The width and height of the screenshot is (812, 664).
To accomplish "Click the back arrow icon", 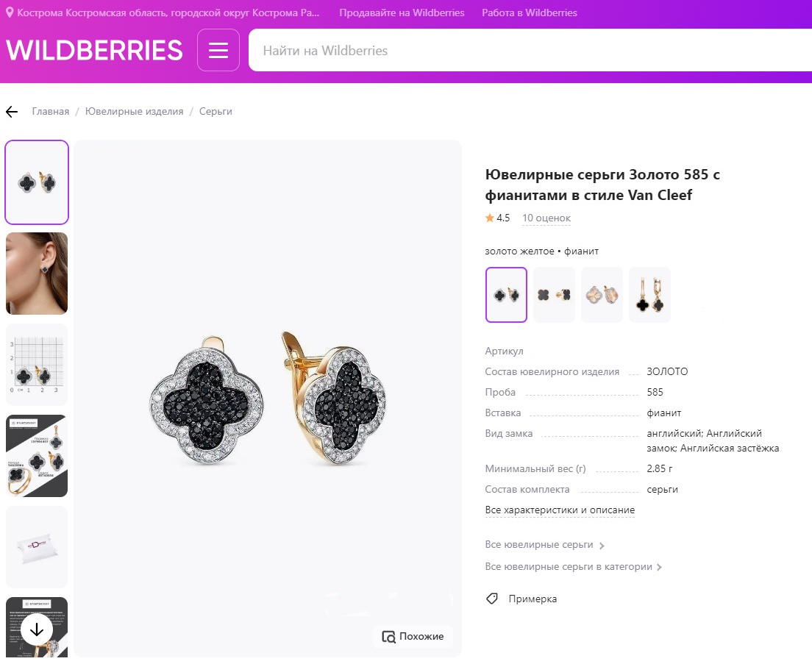I will pyautogui.click(x=12, y=112).
